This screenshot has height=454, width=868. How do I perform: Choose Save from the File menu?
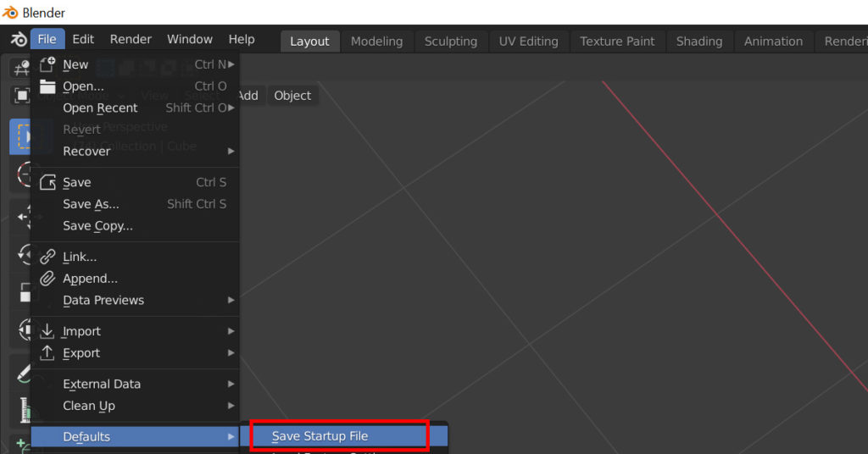point(135,182)
